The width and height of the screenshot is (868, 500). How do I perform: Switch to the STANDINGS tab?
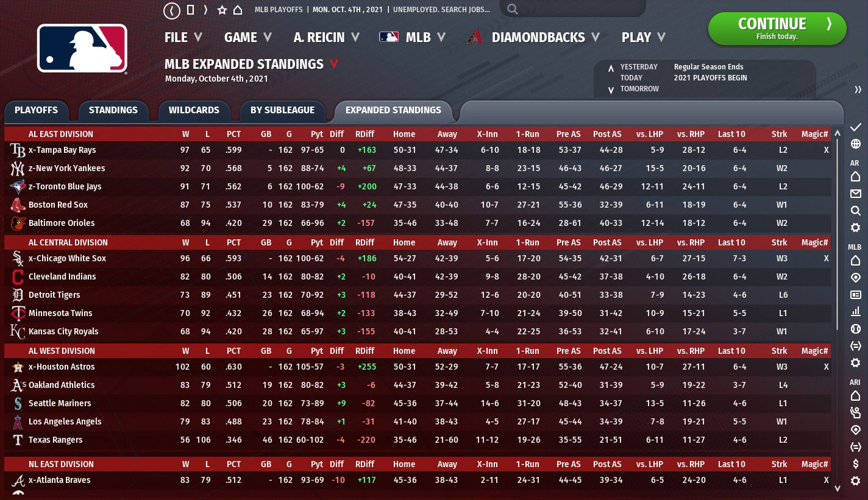coord(113,110)
